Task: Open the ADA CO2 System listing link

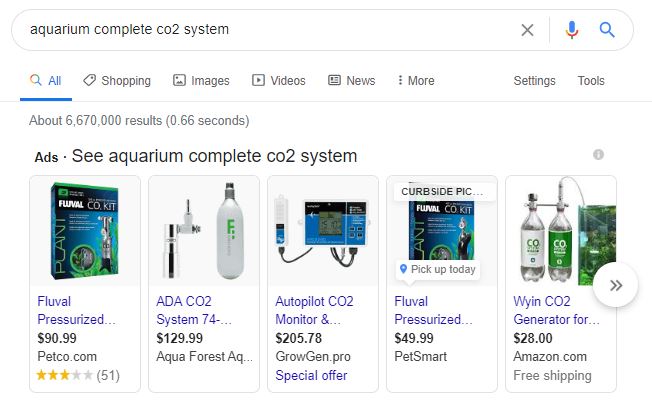Action: [195, 309]
